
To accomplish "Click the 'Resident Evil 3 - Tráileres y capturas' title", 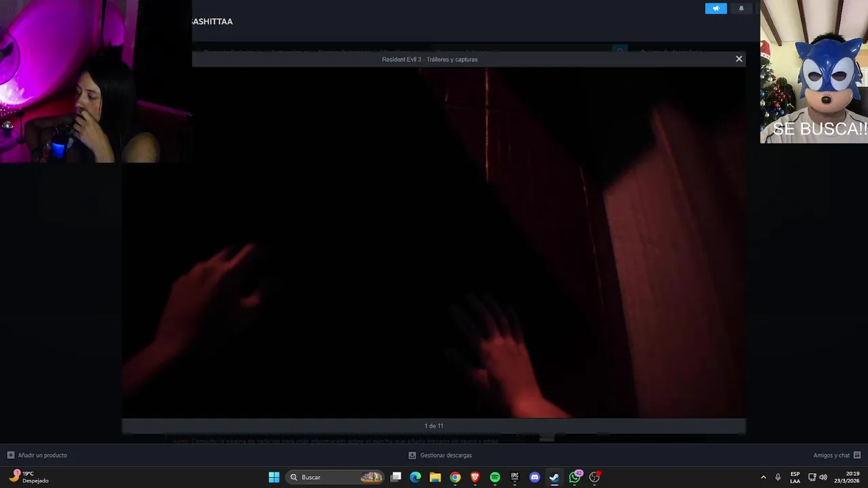I will [430, 60].
